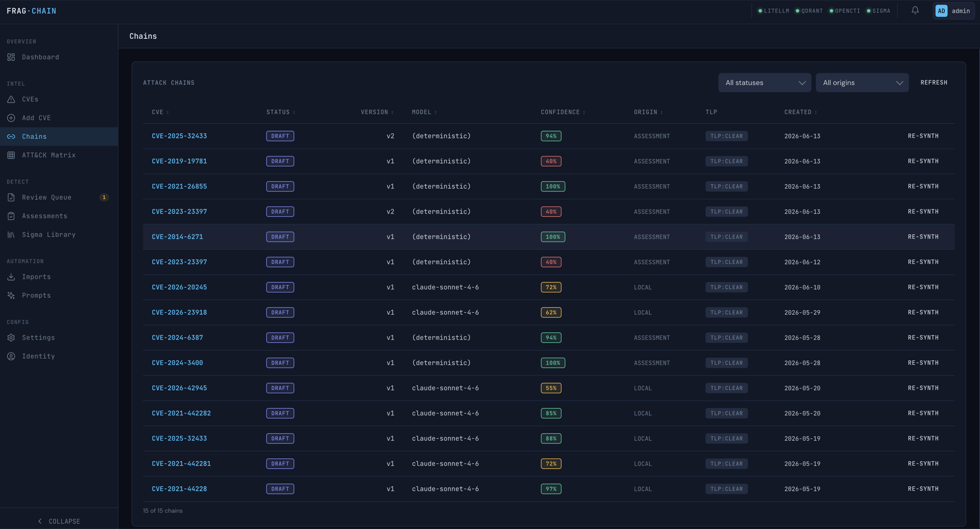The width and height of the screenshot is (980, 529).
Task: Sort by the CREATED column header
Action: click(801, 112)
